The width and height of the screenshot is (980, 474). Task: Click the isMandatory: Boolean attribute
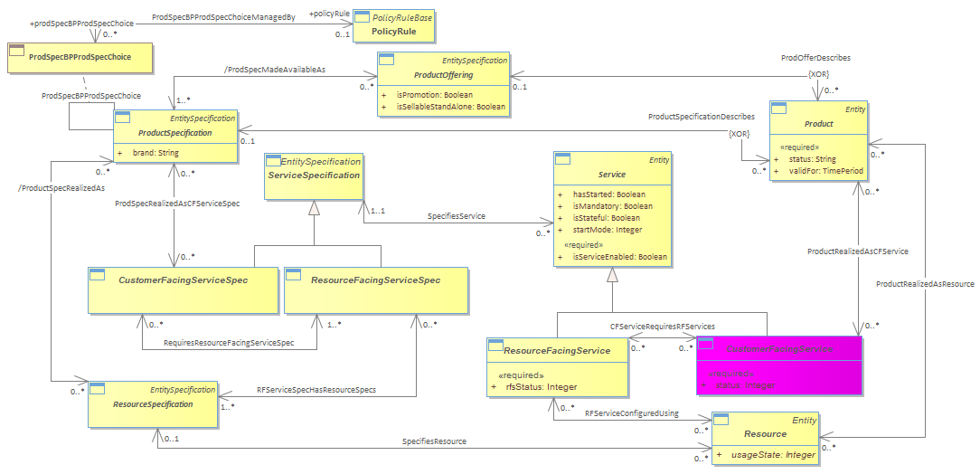(x=613, y=206)
